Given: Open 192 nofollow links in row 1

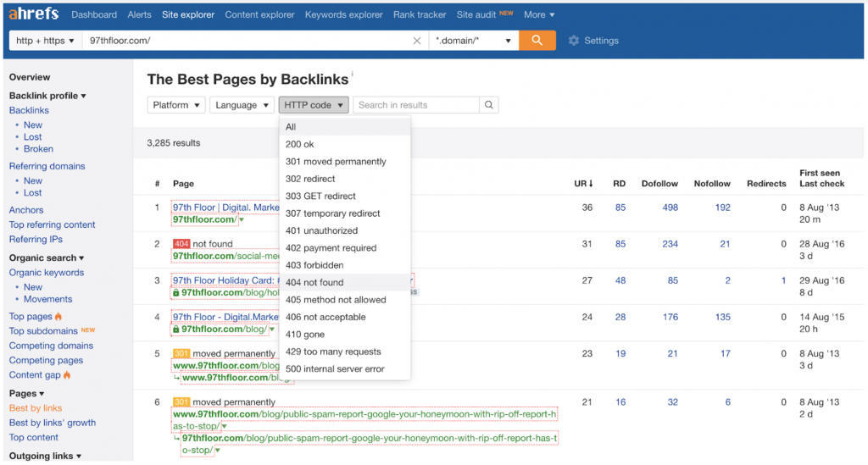Looking at the screenshot, I should point(722,208).
